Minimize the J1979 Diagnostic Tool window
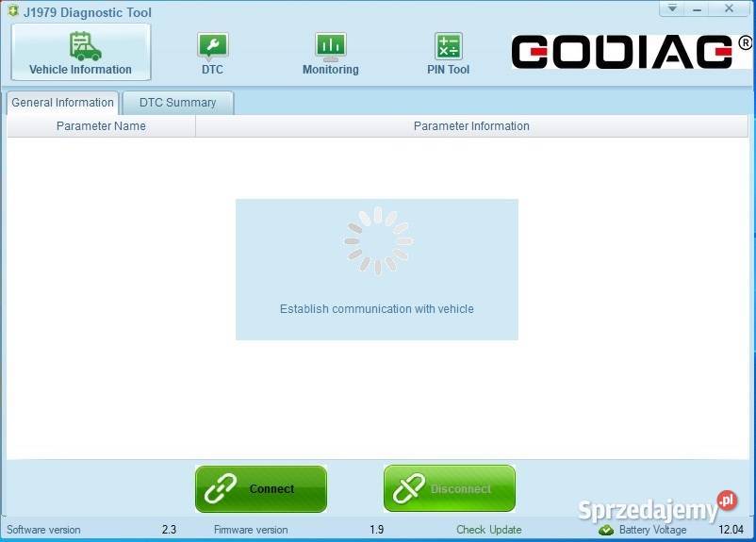Viewport: 756px width, 542px height. [x=698, y=8]
